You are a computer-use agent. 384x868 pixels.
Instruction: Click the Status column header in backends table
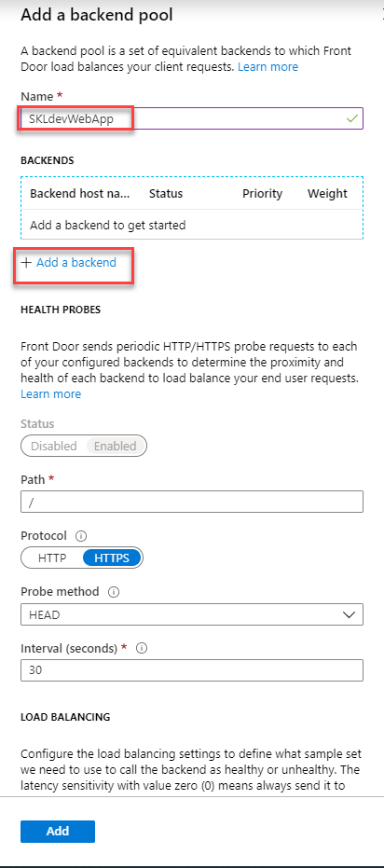(166, 194)
